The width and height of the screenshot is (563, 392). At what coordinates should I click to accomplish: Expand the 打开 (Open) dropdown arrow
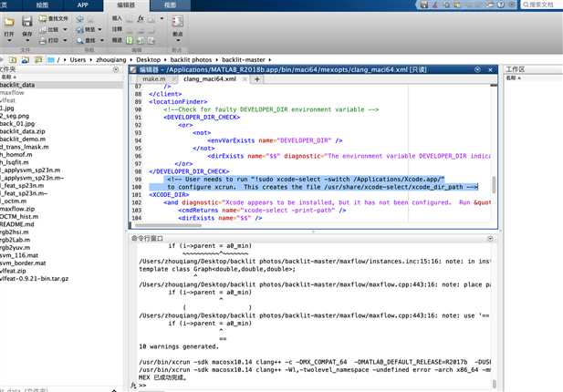pyautogui.click(x=9, y=40)
